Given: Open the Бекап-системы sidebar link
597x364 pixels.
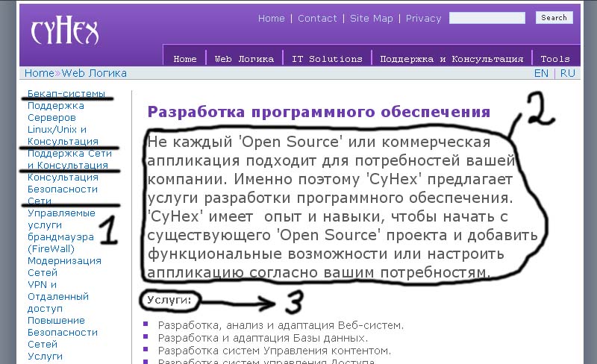Looking at the screenshot, I should (x=66, y=94).
